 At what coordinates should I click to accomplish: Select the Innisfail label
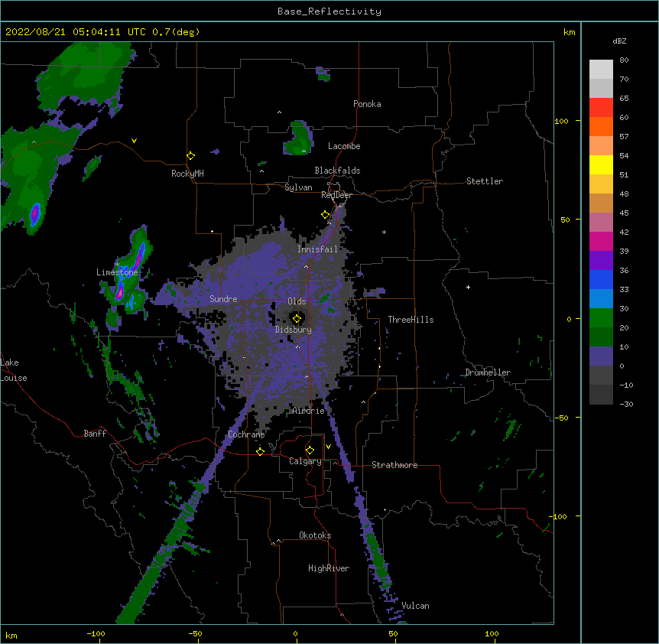tap(317, 249)
